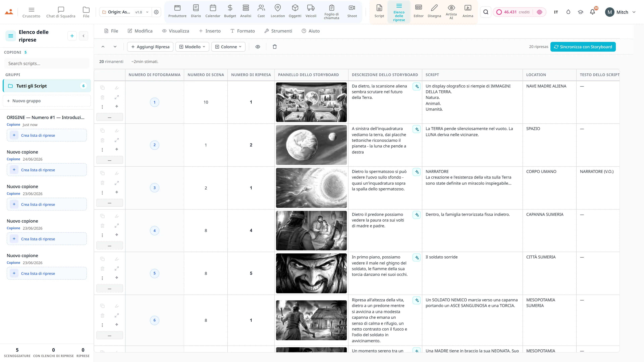
Task: Open the Budget module
Action: click(230, 12)
